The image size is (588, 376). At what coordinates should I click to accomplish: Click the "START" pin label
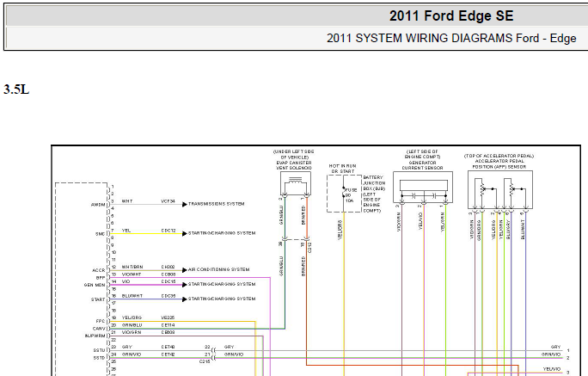point(98,299)
